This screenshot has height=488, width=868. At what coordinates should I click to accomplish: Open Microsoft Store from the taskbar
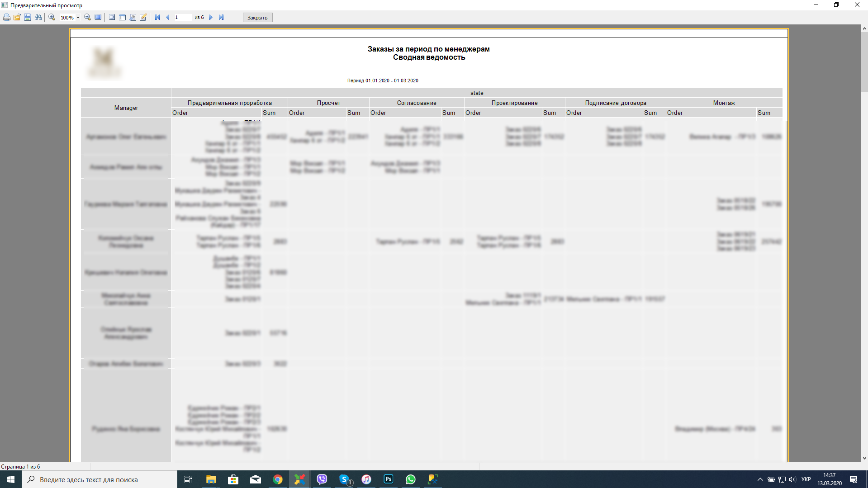[x=233, y=479]
